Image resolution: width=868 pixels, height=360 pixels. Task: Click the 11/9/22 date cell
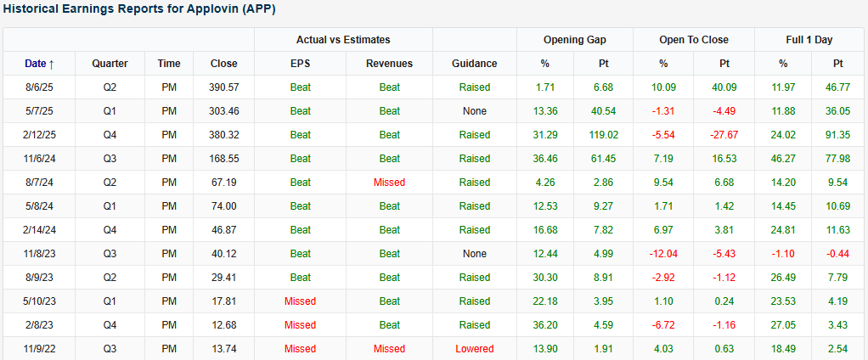[39, 349]
